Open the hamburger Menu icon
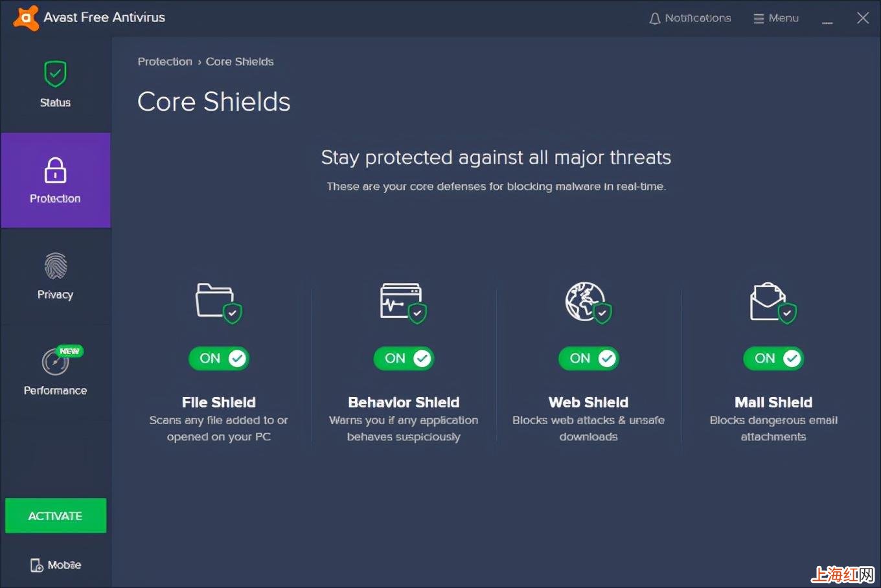Screen dimensions: 881x588 (x=759, y=19)
